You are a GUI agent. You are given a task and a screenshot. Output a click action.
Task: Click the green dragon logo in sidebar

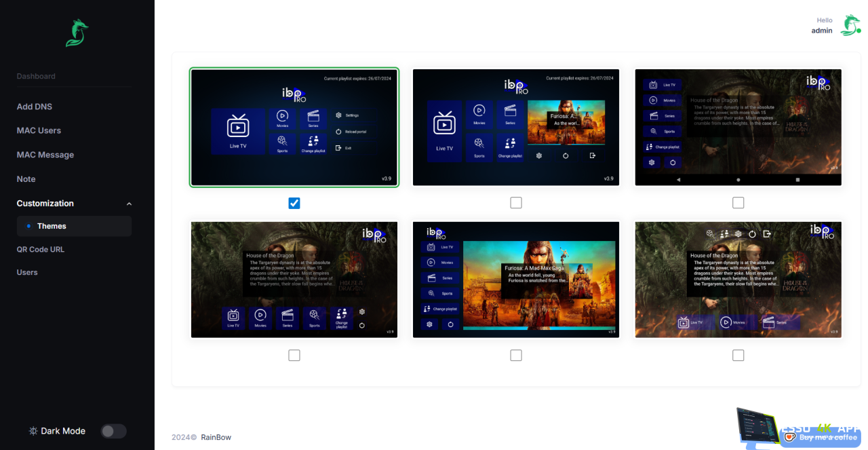tap(77, 33)
